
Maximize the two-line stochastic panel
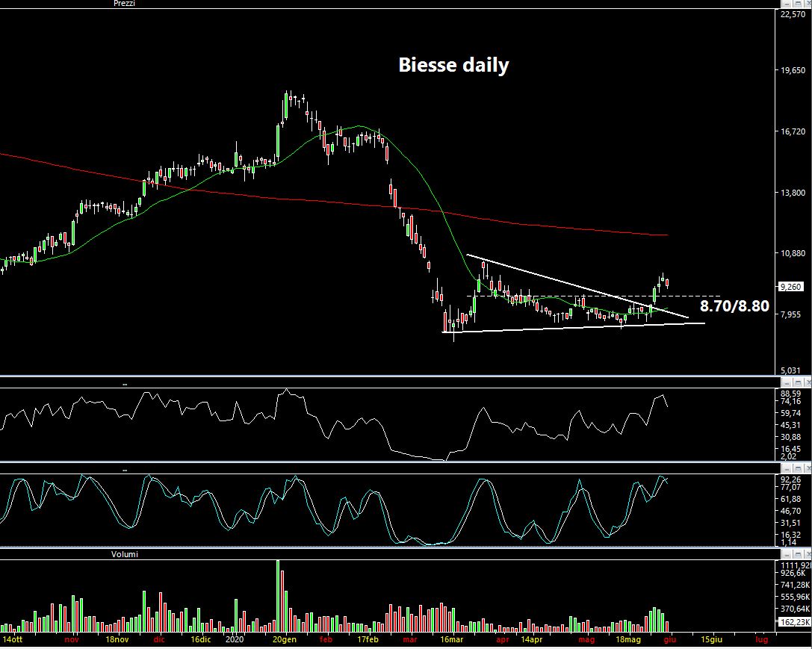tap(796, 469)
